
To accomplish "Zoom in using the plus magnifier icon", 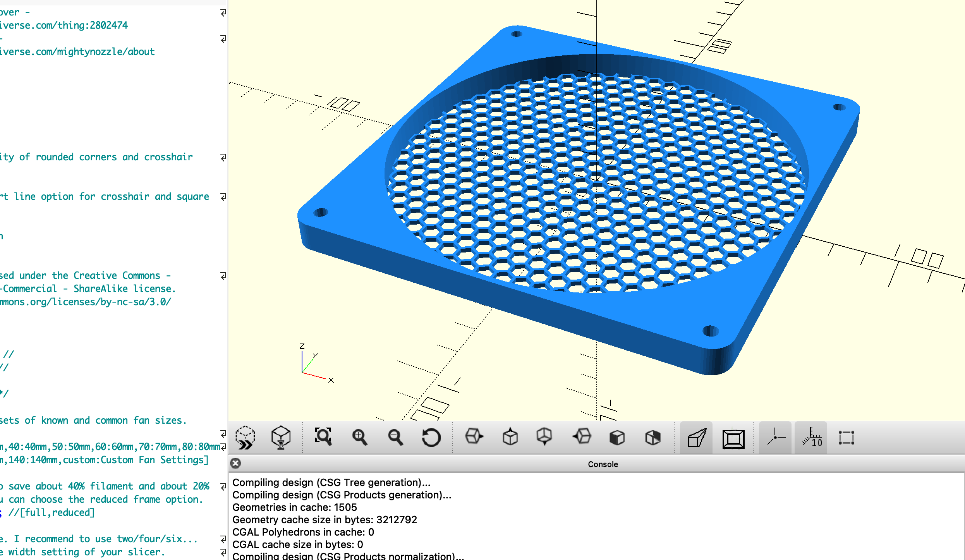I will (359, 438).
